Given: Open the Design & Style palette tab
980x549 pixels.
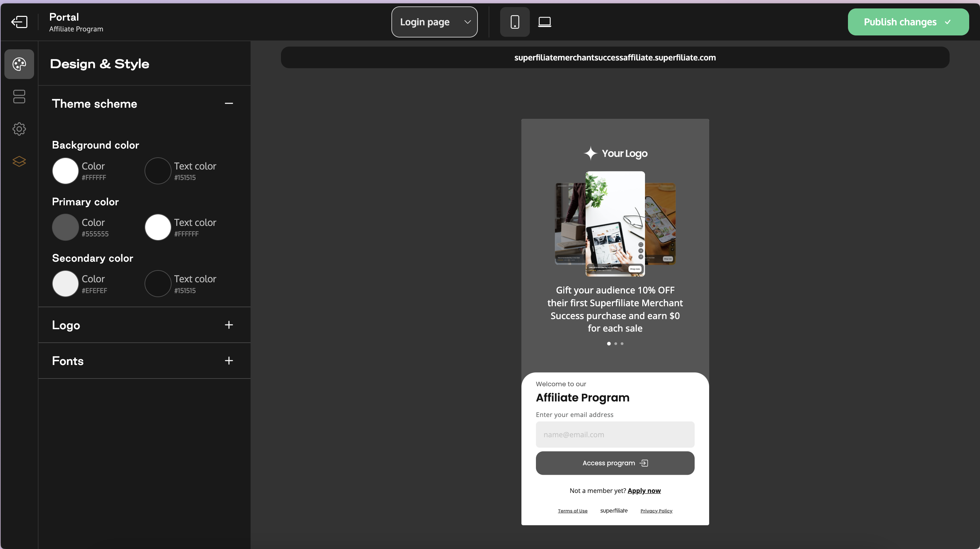Looking at the screenshot, I should [x=19, y=64].
